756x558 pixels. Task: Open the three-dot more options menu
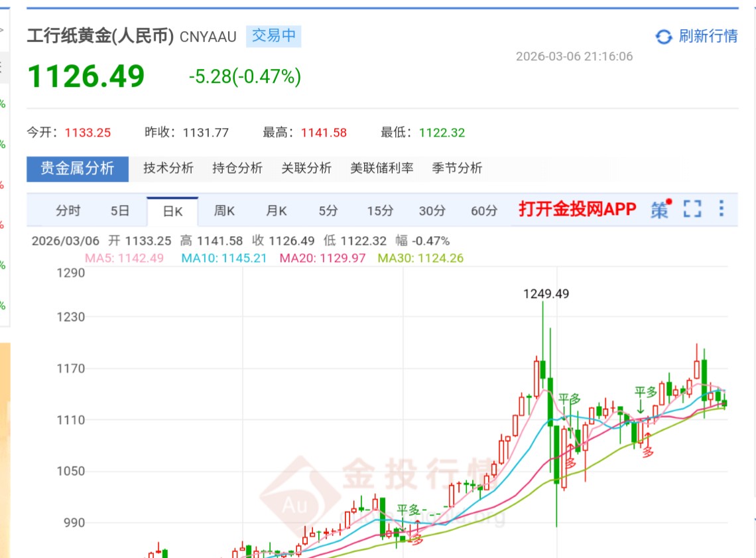click(x=722, y=208)
